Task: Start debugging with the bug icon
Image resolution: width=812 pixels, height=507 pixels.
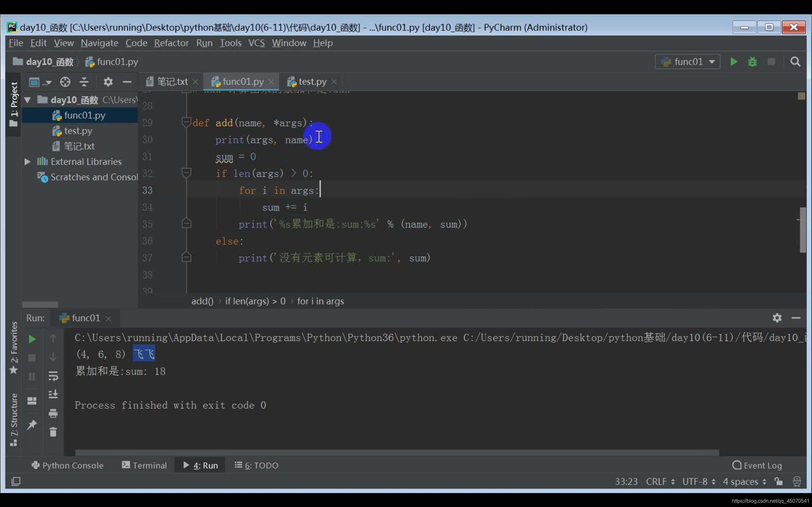Action: point(752,62)
